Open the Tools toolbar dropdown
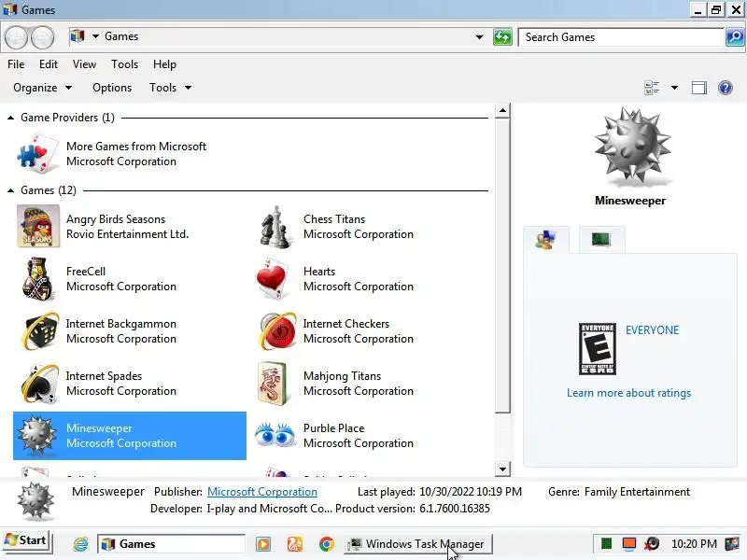Image resolution: width=747 pixels, height=560 pixels. [170, 88]
